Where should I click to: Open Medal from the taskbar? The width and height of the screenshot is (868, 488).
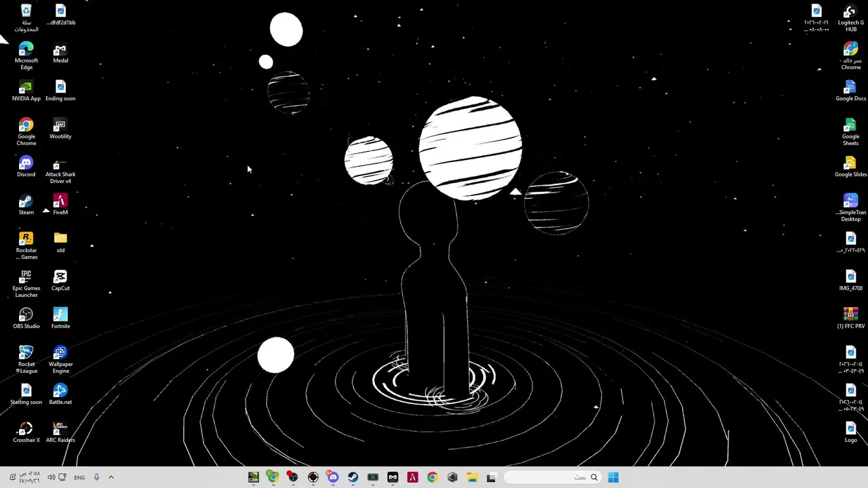[393, 477]
